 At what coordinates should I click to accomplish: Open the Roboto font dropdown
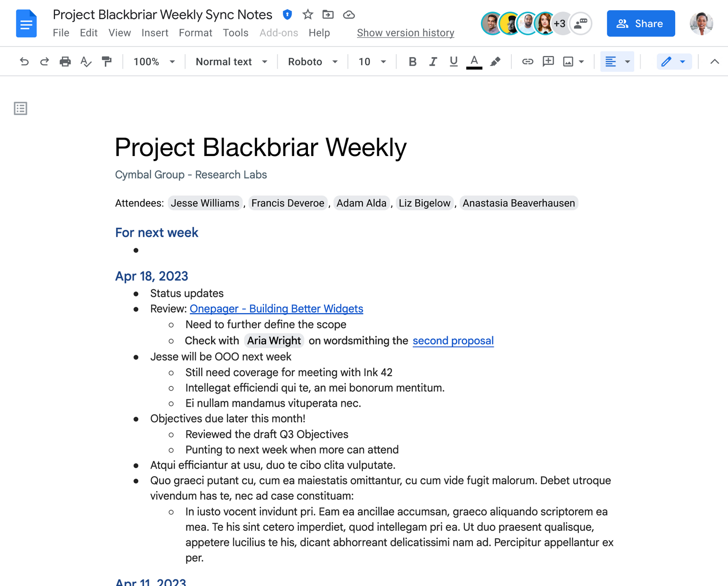(313, 61)
